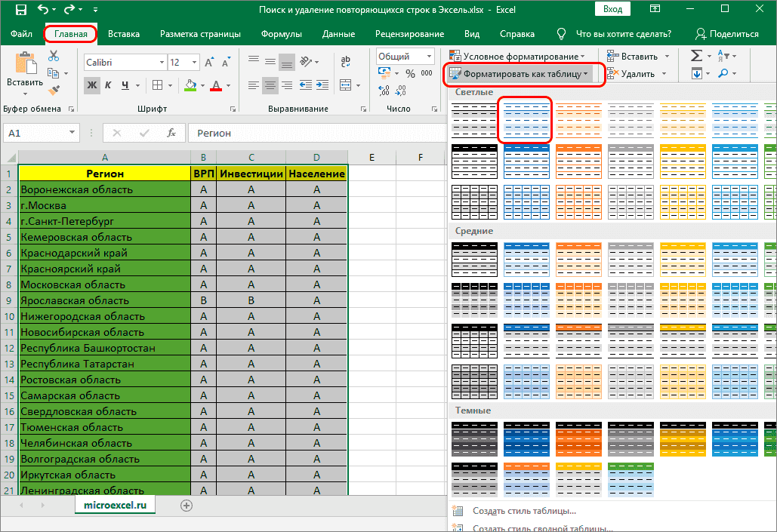This screenshot has height=532, width=777.
Task: Click the AutoSum sigma icon
Action: (x=696, y=57)
